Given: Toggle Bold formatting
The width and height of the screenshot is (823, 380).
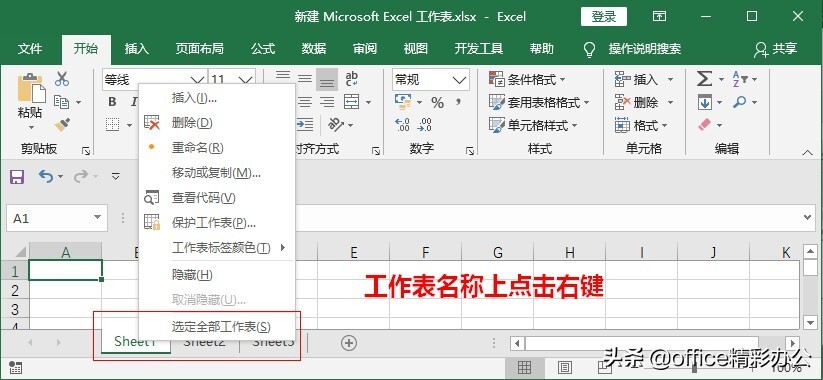Looking at the screenshot, I should 112,102.
